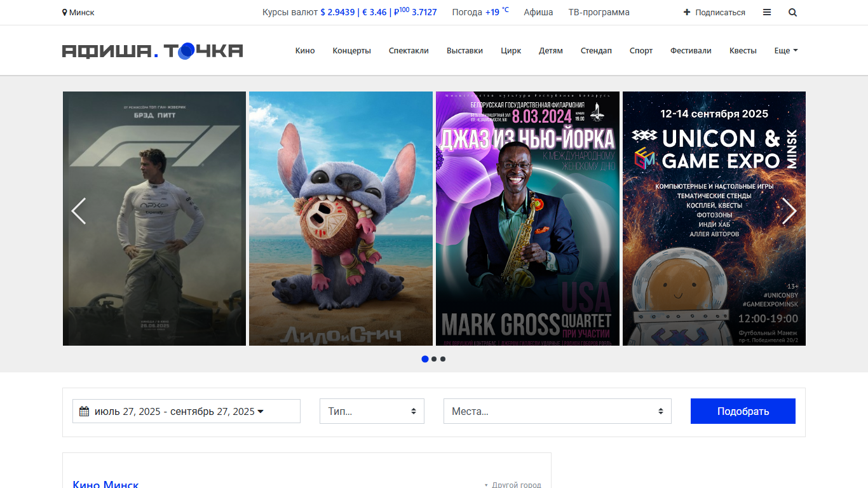
Task: Open the date range picker dropdown
Action: click(186, 411)
